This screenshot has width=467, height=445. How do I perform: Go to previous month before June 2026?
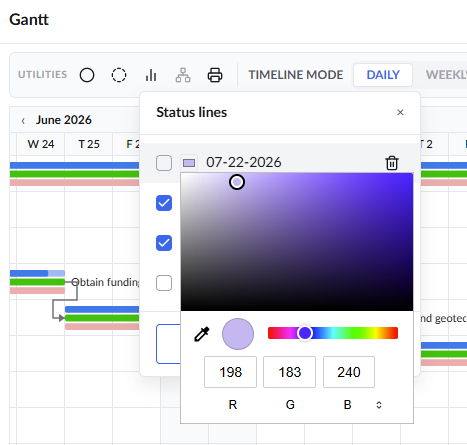[23, 121]
